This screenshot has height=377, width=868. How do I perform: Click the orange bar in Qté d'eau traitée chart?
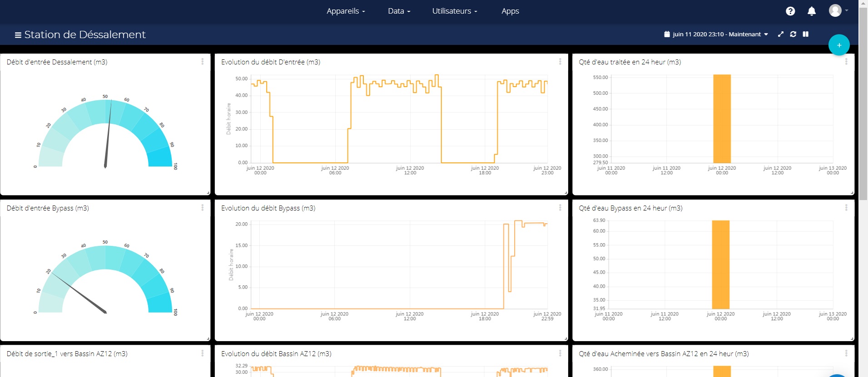(x=722, y=119)
